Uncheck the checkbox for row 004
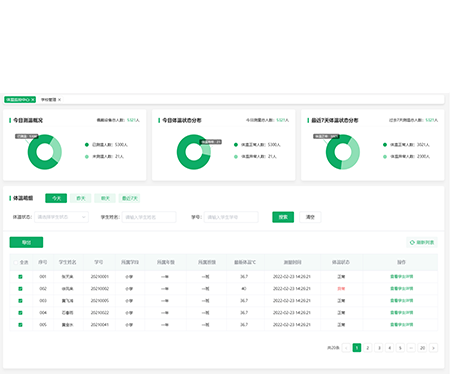This screenshot has height=374, width=450. pyautogui.click(x=20, y=313)
